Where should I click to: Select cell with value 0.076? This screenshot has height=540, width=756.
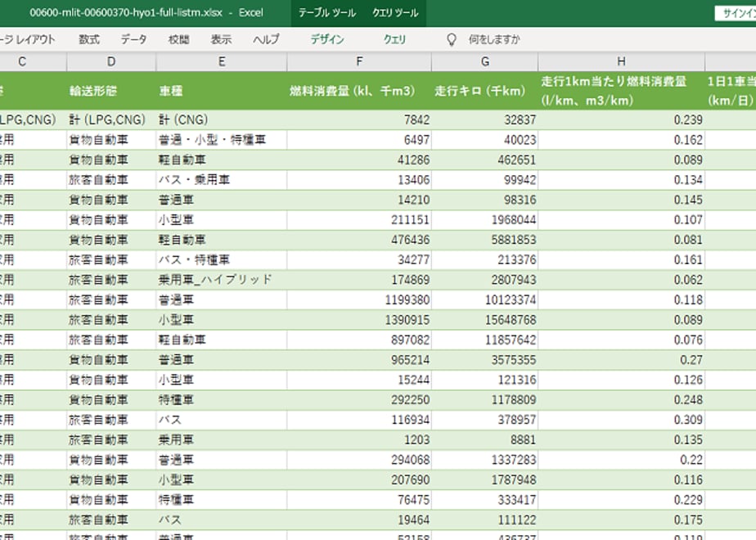(622, 340)
